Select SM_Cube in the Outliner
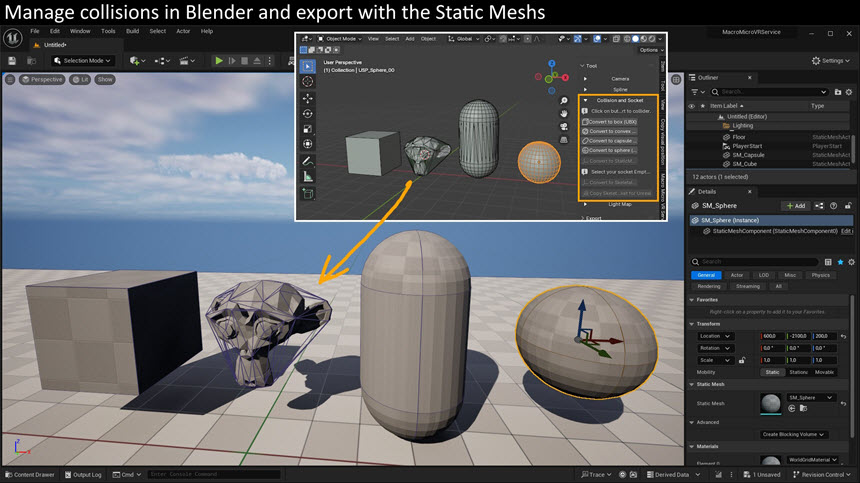Screen dimensions: 860x483 [744, 164]
